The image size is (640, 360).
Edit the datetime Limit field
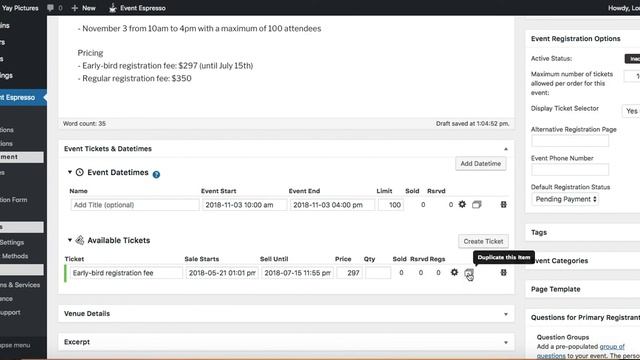(x=391, y=205)
